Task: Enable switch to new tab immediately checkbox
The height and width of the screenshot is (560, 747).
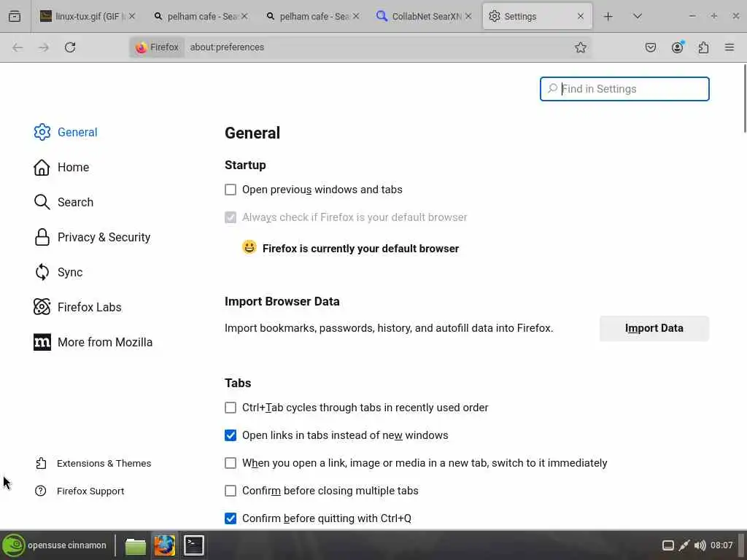Action: tap(231, 463)
